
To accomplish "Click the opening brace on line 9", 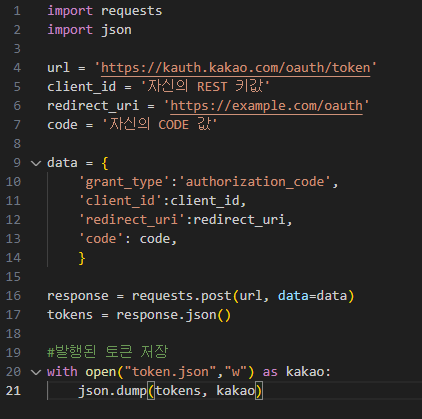I will [x=105, y=163].
